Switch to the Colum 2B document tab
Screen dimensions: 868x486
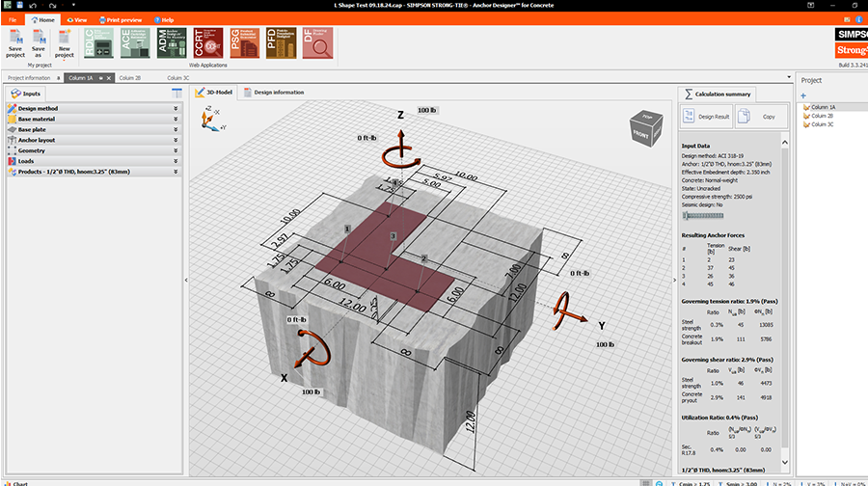pos(129,78)
